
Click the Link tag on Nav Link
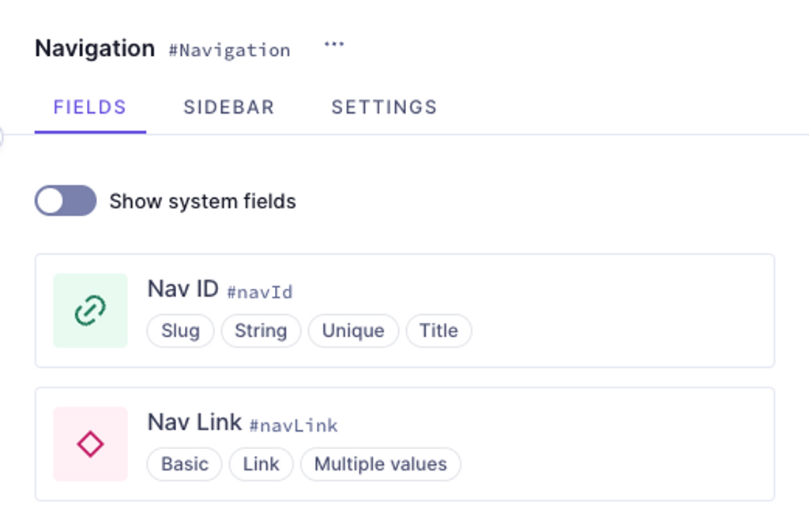pos(261,464)
